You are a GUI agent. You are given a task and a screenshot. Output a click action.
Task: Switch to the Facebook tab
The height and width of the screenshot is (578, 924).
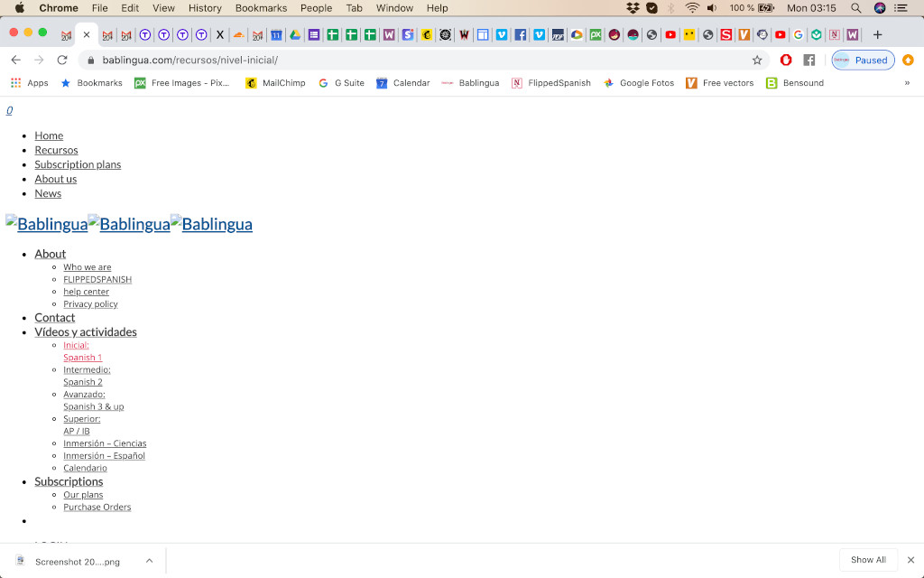click(521, 35)
